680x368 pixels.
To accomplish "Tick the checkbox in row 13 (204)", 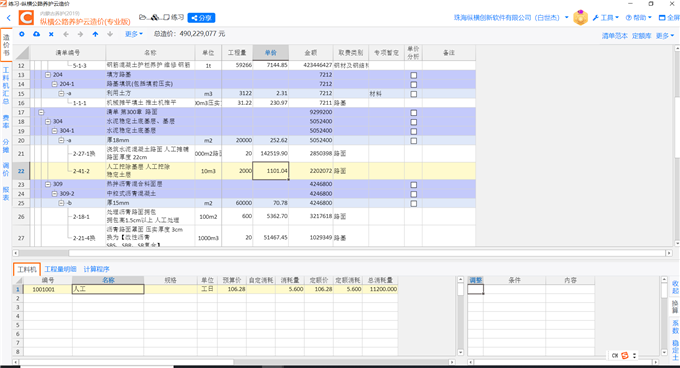I will tap(413, 75).
